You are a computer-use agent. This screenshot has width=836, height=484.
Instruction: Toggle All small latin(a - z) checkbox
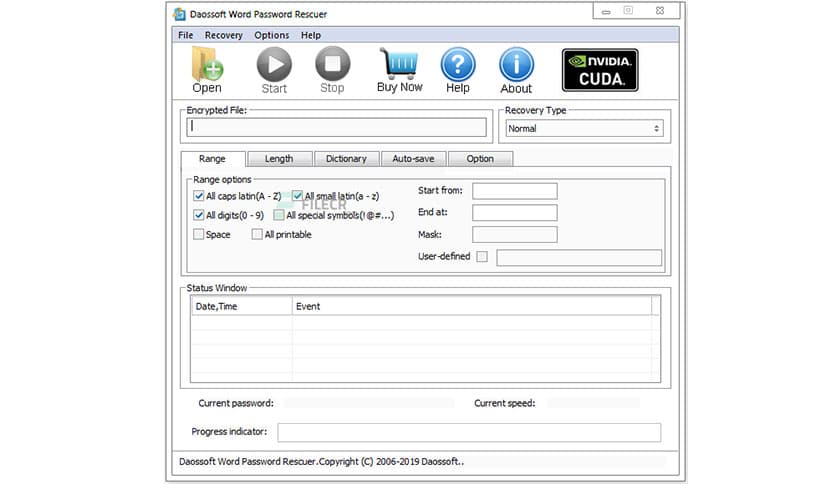[x=297, y=196]
